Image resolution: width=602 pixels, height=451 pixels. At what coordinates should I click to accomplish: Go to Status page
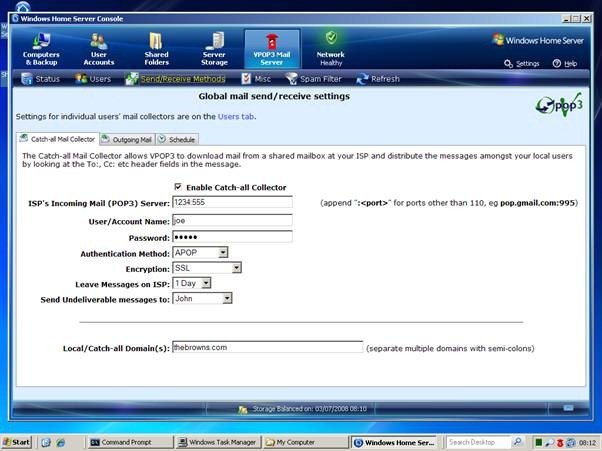pos(40,79)
